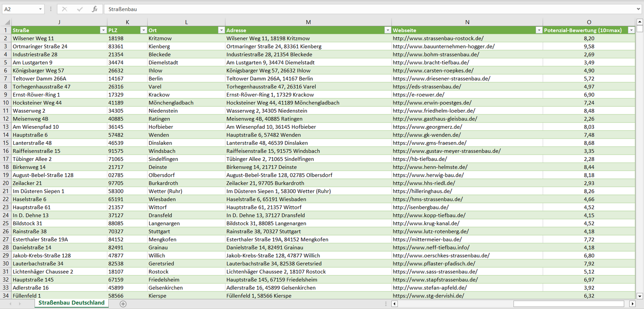This screenshot has height=309, width=644.
Task: Click the Enter checkmark icon in formula bar
Action: click(x=80, y=9)
